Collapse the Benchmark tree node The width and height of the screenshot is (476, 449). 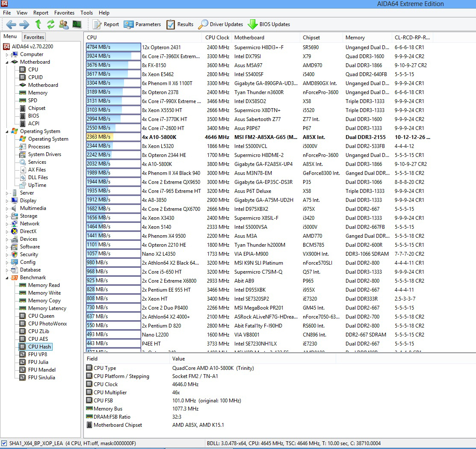coord(7,278)
